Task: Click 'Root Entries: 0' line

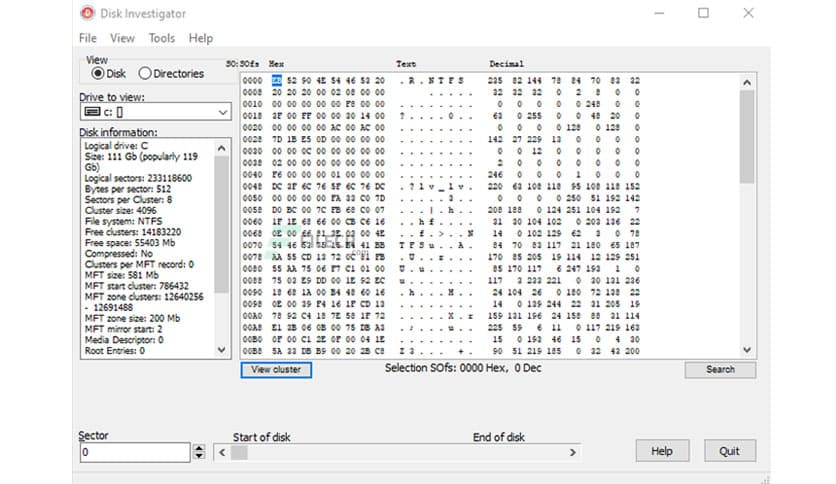Action: click(115, 350)
